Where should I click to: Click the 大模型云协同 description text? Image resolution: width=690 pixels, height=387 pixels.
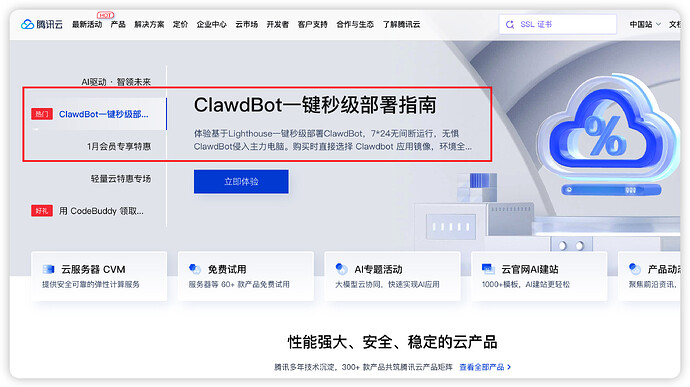click(x=387, y=285)
